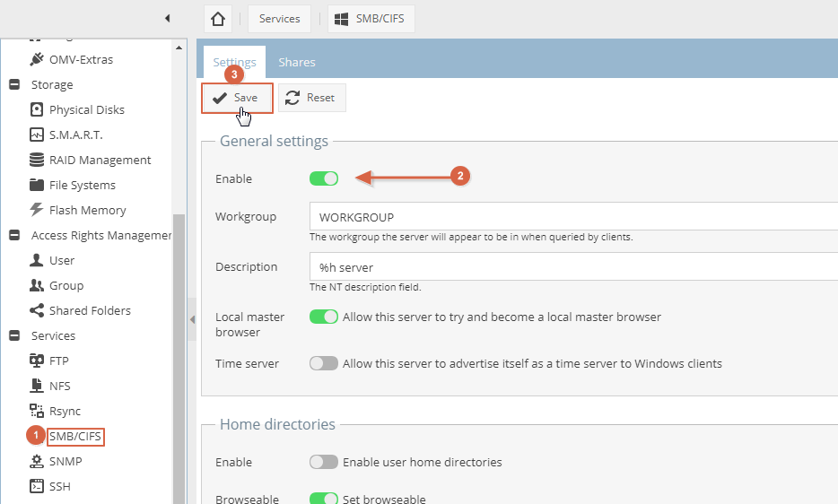Click the Windows logo in SMB/CIFS breadcrumb
Viewport: 838px width, 504px height.
click(341, 19)
